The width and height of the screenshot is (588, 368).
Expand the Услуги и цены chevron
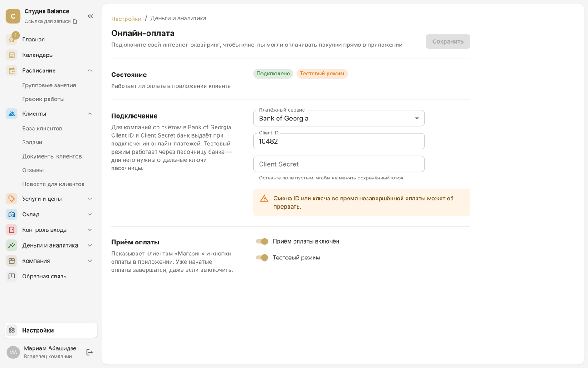click(x=90, y=199)
